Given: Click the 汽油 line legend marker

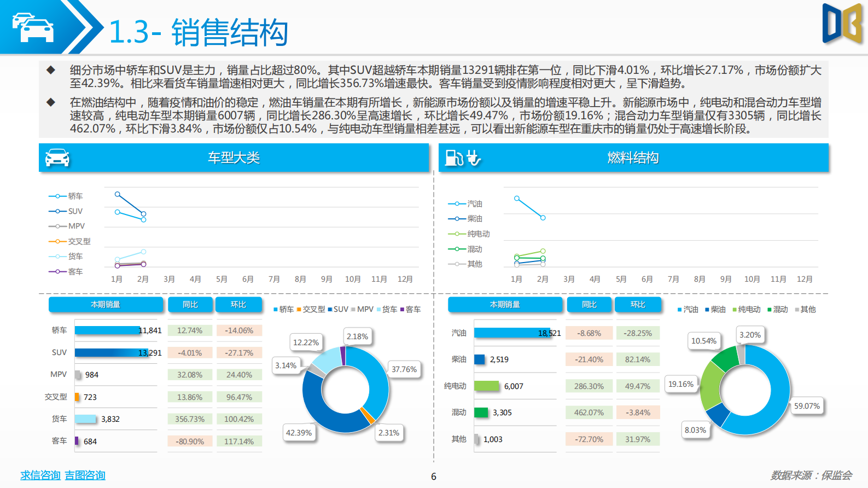Looking at the screenshot, I should 457,204.
